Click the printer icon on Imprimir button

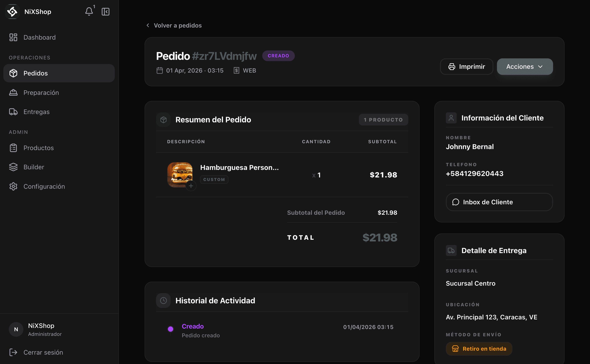452,67
